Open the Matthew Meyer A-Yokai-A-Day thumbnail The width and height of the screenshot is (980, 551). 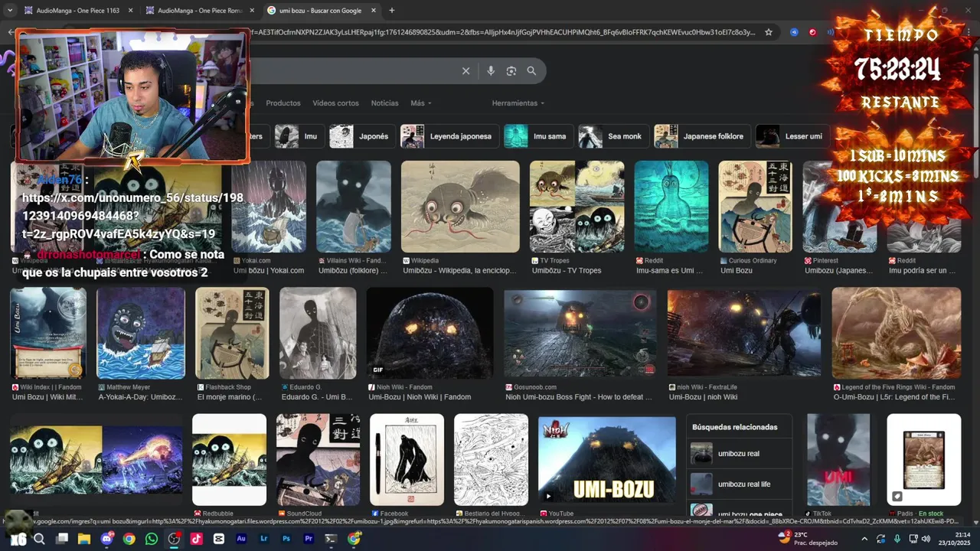(x=141, y=333)
